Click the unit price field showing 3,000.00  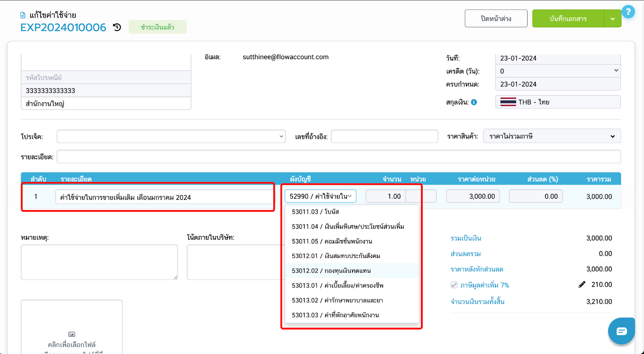(x=473, y=196)
